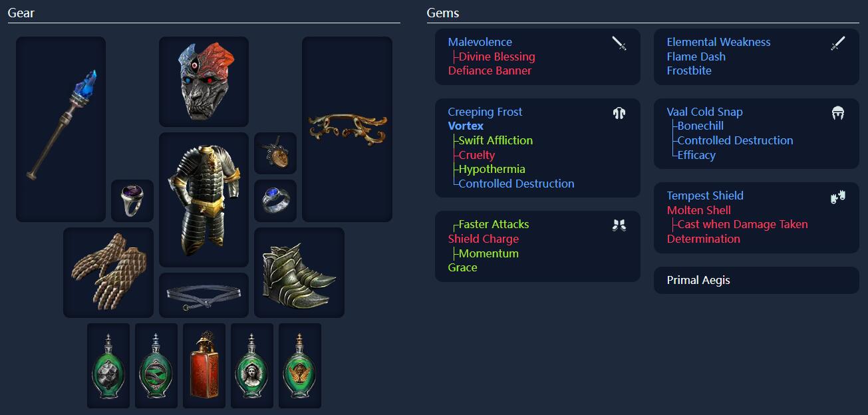Click the leather belt item slot
This screenshot has width=868, height=415.
pyautogui.click(x=204, y=295)
